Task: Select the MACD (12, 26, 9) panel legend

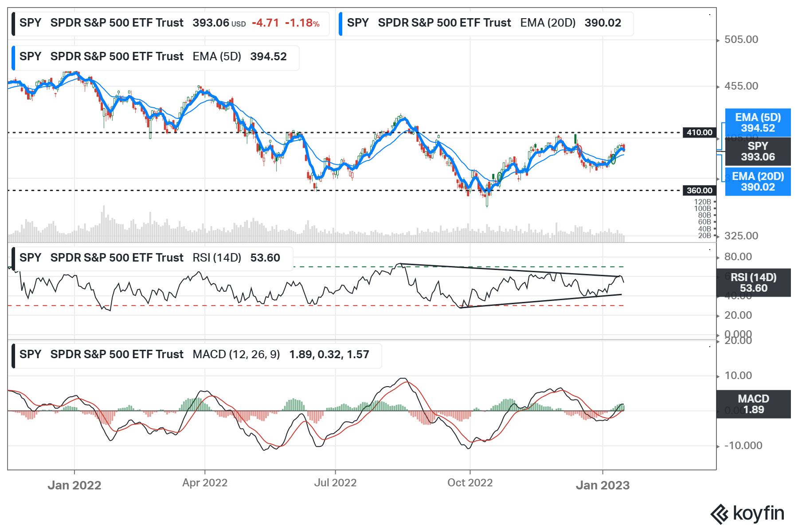Action: point(195,355)
